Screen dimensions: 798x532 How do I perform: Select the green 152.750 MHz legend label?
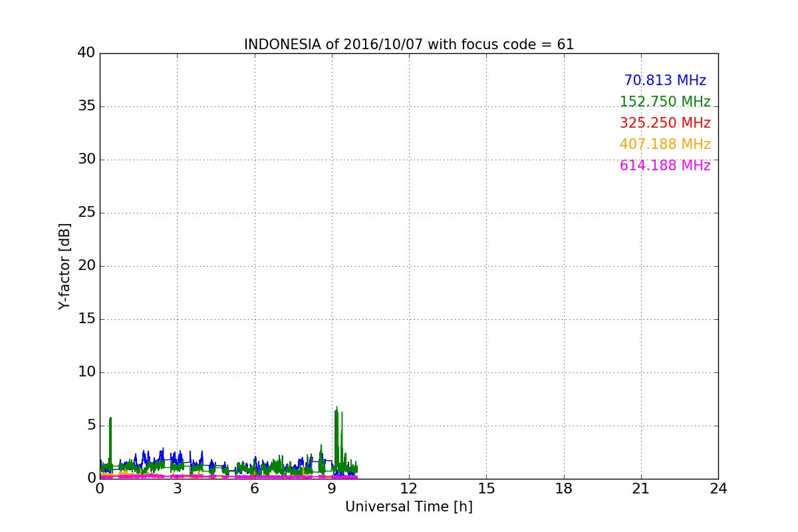click(665, 102)
